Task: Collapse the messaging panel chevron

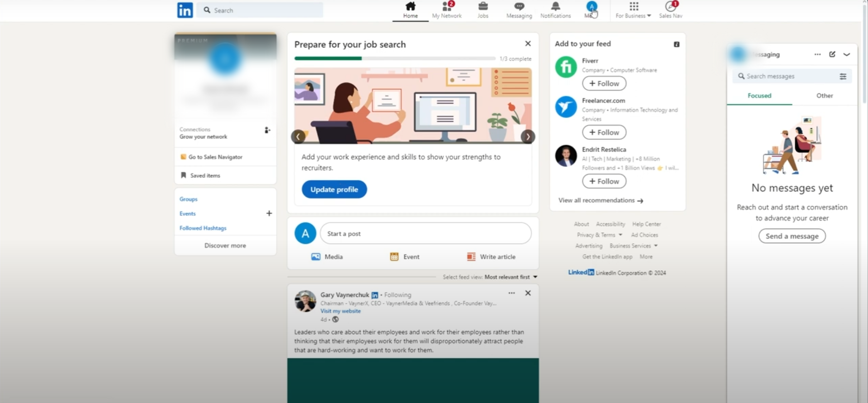Action: (847, 54)
